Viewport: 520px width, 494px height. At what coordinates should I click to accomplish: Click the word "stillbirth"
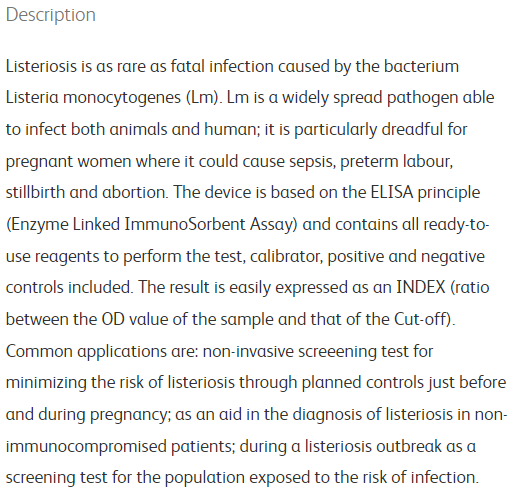(35, 192)
